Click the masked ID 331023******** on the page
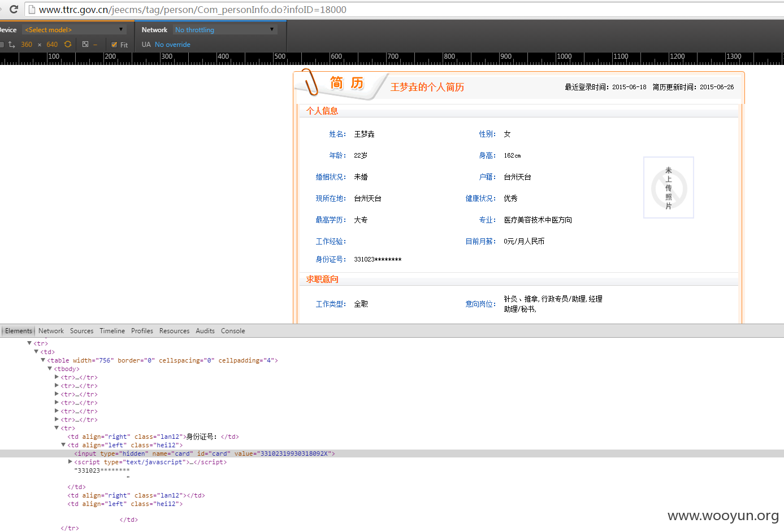784x532 pixels. pos(378,259)
